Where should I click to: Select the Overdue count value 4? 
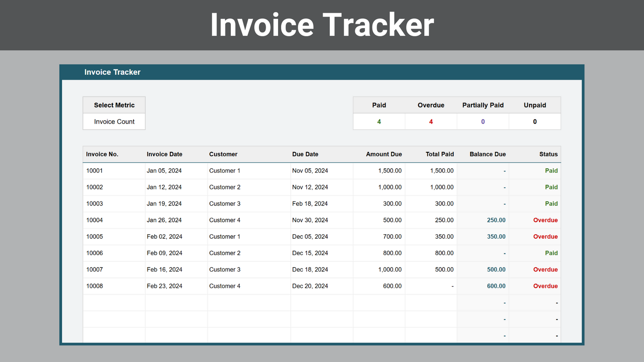[431, 122]
